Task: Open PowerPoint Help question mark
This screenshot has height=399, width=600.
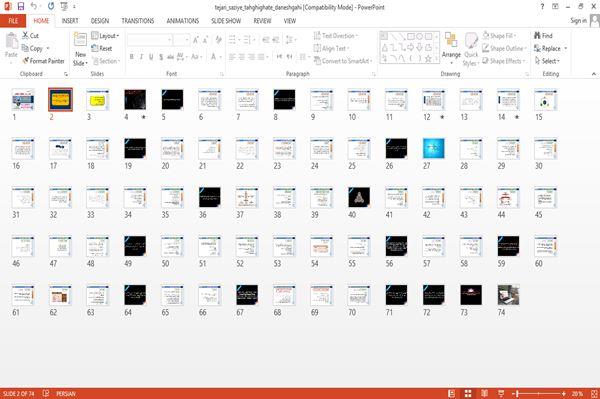Action: click(x=542, y=7)
